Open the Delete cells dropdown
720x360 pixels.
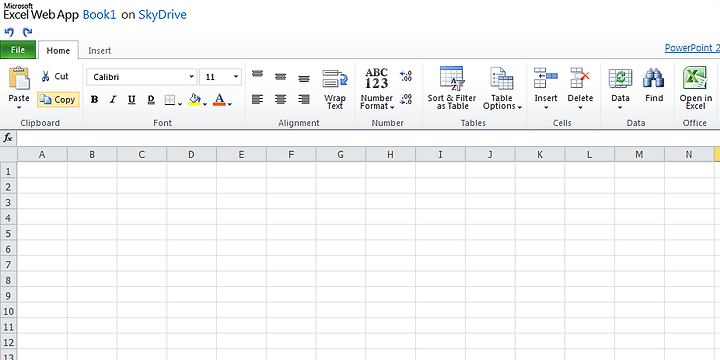tap(580, 89)
